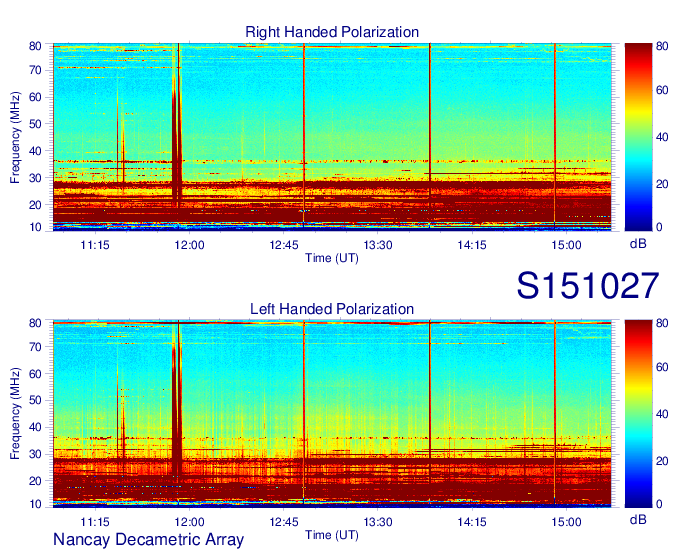Click the 11:15 tick label on top plot
This screenshot has width=680, height=552.
click(95, 245)
